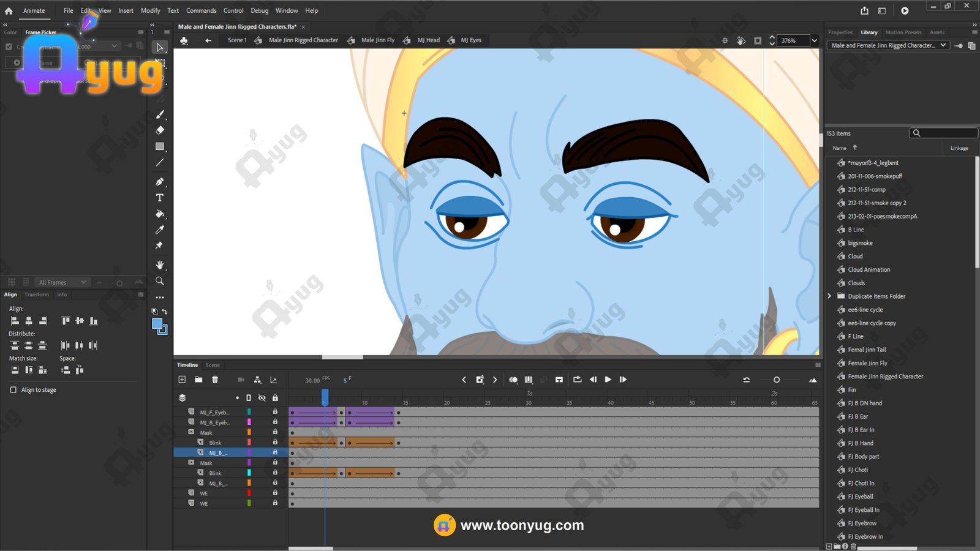Screen dimensions: 980x551
Task: Delete the selected timeline layer
Action: coord(215,380)
